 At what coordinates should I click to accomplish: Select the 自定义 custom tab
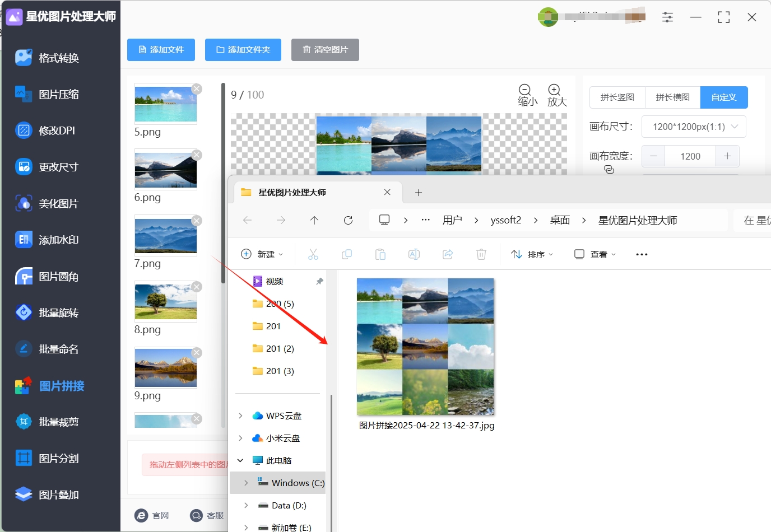724,97
